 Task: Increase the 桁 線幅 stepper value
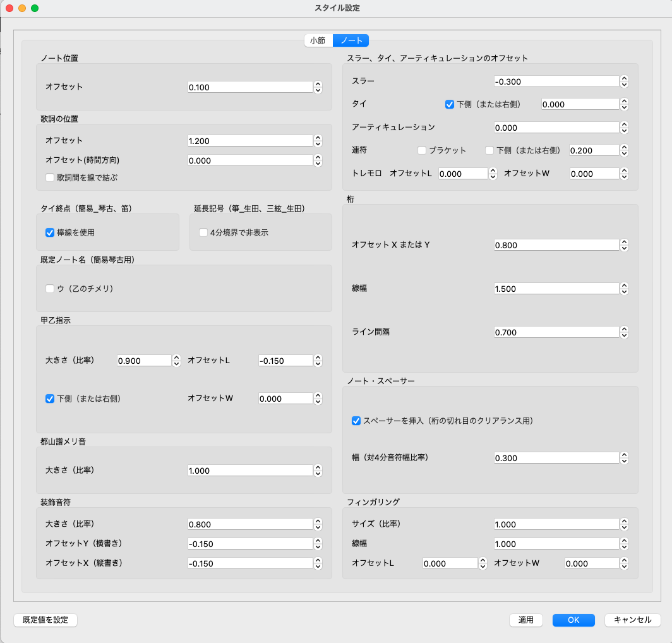[x=624, y=285]
